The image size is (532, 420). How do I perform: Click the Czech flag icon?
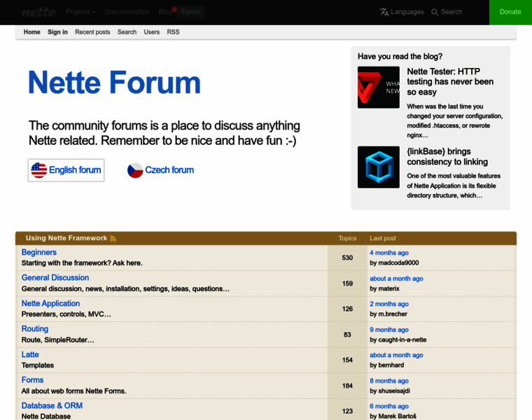point(135,170)
